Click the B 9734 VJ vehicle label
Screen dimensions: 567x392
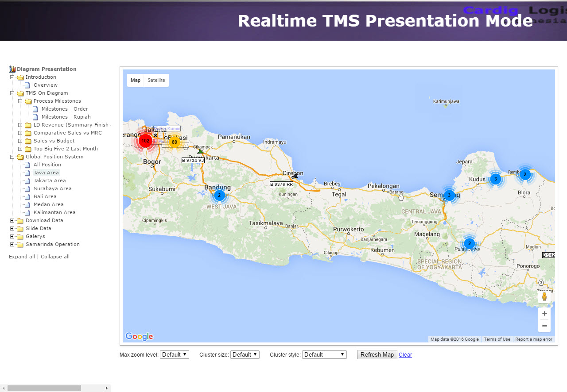tap(193, 160)
